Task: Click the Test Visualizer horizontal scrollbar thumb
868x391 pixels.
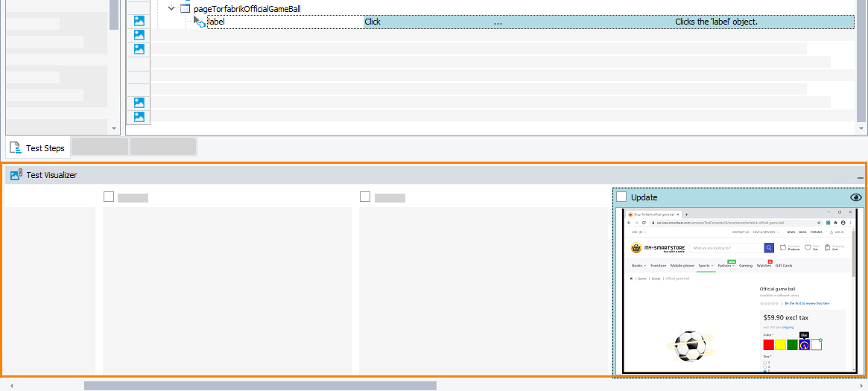Action: [x=260, y=386]
